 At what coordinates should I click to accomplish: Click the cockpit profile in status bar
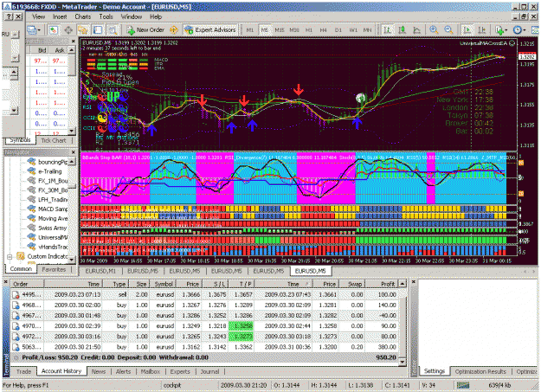click(172, 385)
